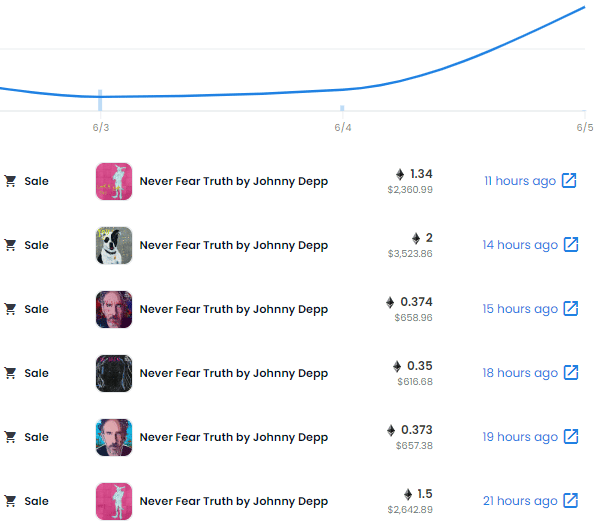Screen dimensions: 598x523
Task: Open the '11 hours ago' transaction link
Action: point(520,181)
